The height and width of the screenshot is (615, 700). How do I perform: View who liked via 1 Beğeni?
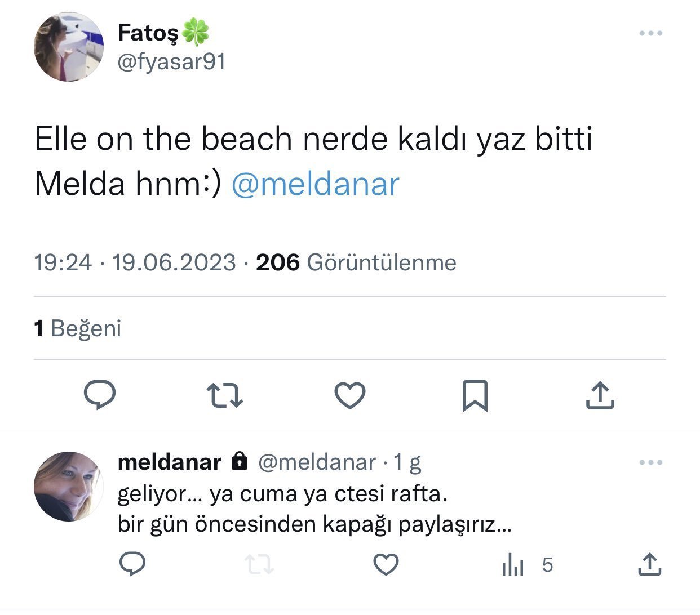point(78,328)
